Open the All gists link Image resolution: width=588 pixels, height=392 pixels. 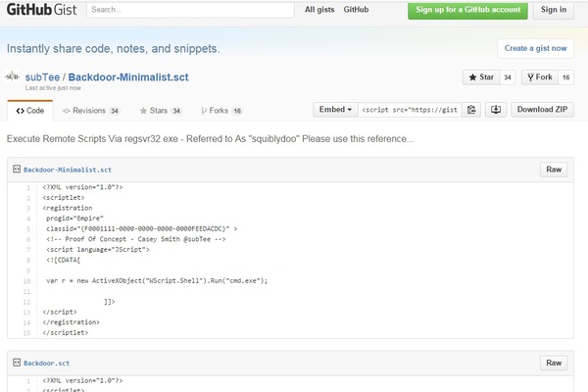point(319,10)
